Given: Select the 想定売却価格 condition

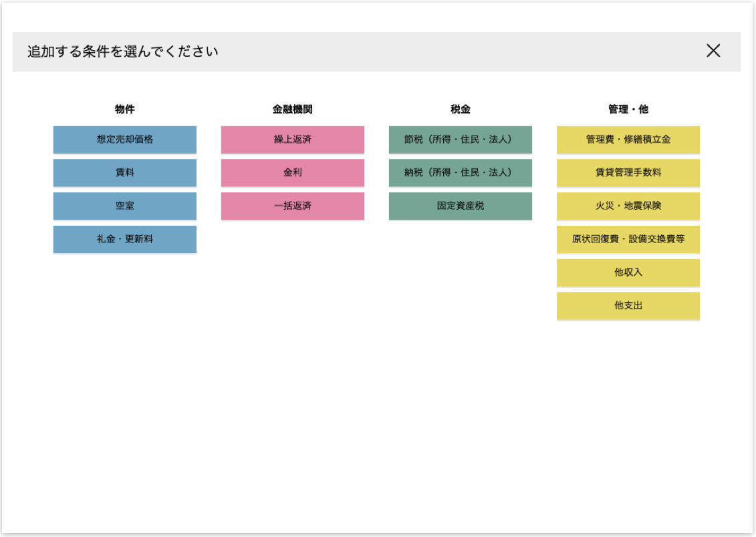Looking at the screenshot, I should [x=125, y=140].
